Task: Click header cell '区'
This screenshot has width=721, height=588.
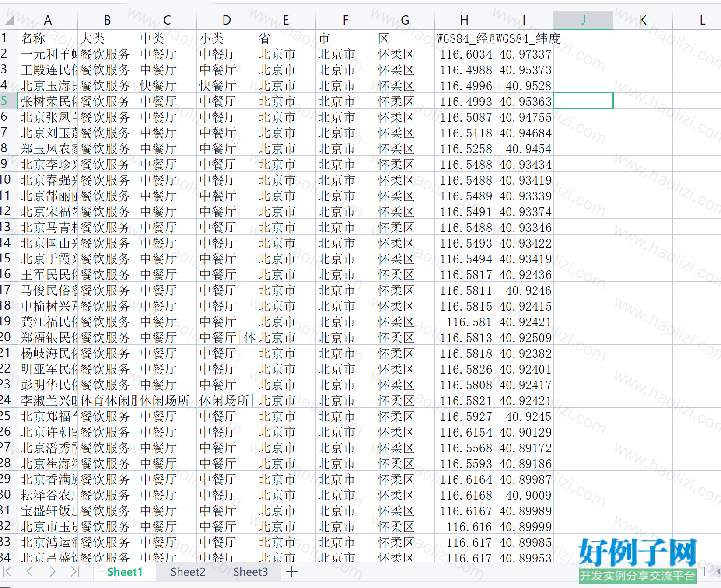Action: (405, 38)
